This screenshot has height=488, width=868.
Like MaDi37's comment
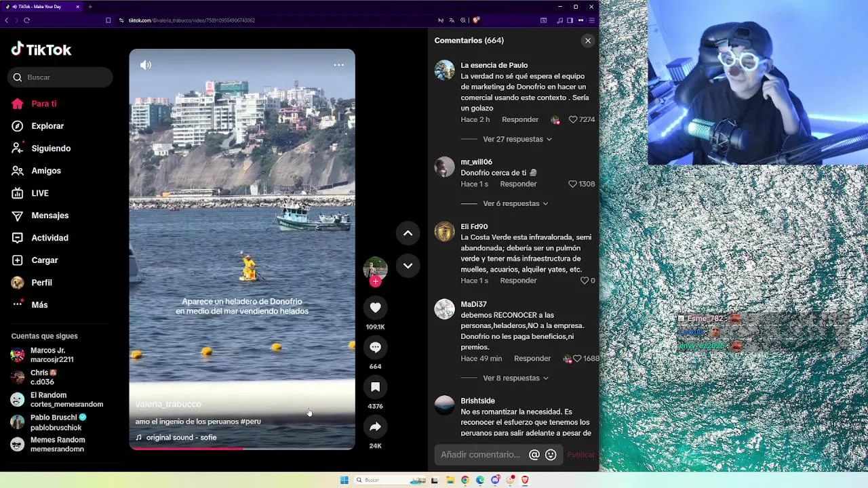(x=577, y=359)
